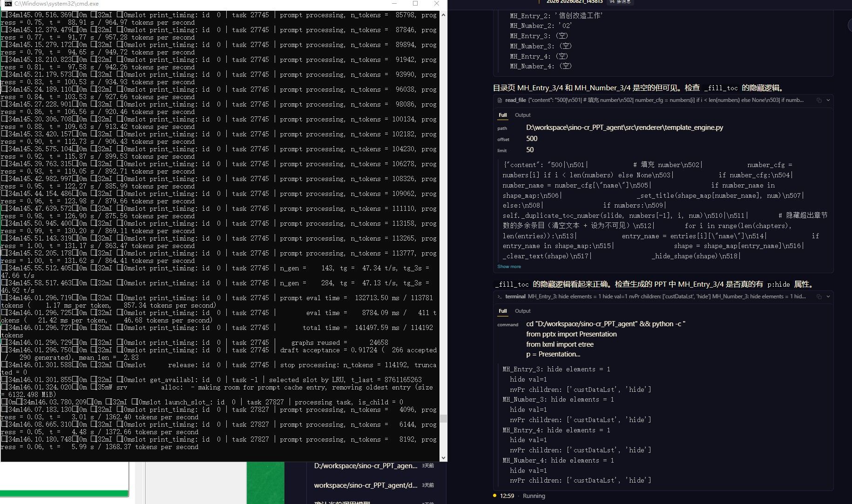This screenshot has width=852, height=504.
Task: Click the read_file tool call header
Action: (663, 100)
